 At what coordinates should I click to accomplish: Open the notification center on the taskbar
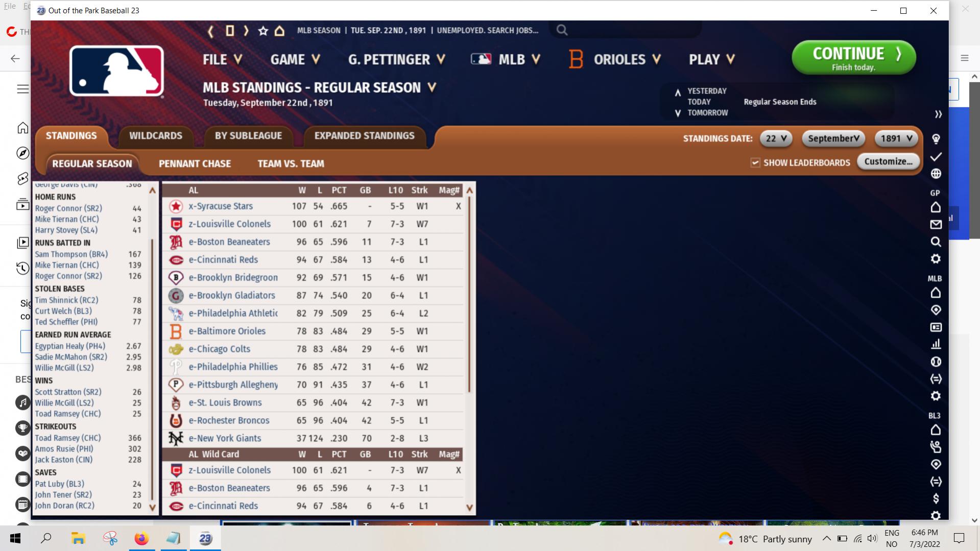[x=959, y=538]
